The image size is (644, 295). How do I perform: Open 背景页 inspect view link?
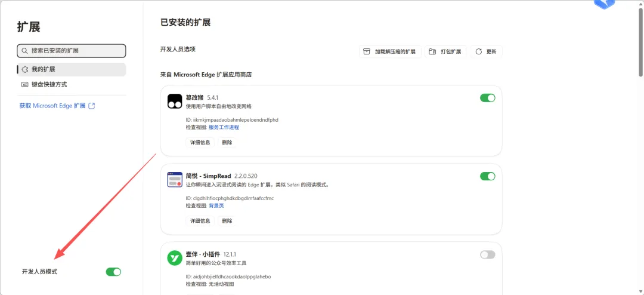click(216, 205)
